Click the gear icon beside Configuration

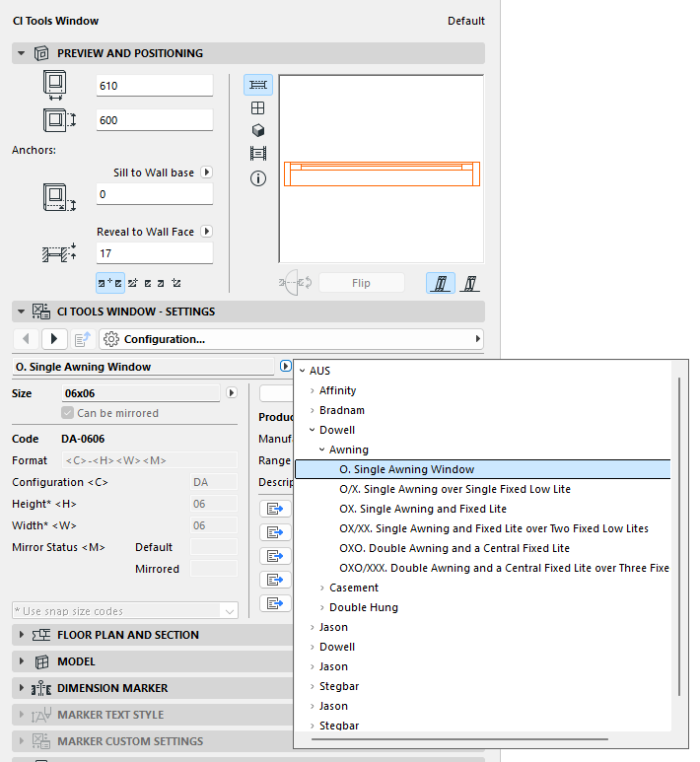(x=111, y=339)
